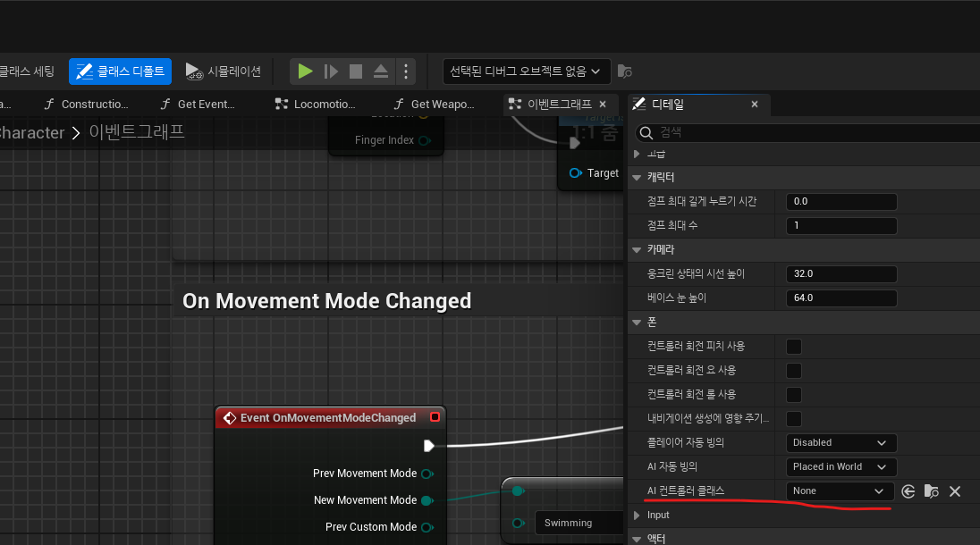Switch to the Locomotio... tab
Image resolution: width=980 pixels, height=545 pixels.
coord(316,105)
